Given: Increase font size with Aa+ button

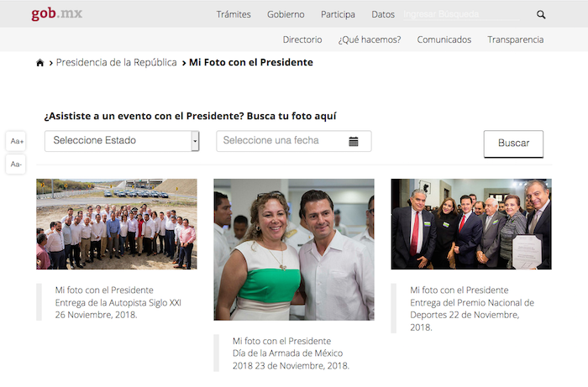Looking at the screenshot, I should (16, 141).
